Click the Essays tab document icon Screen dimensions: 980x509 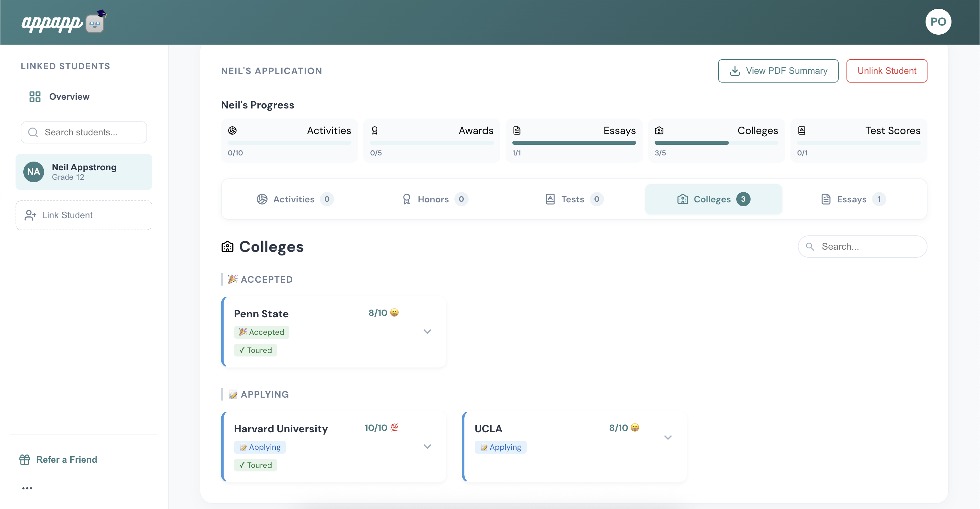(x=825, y=199)
